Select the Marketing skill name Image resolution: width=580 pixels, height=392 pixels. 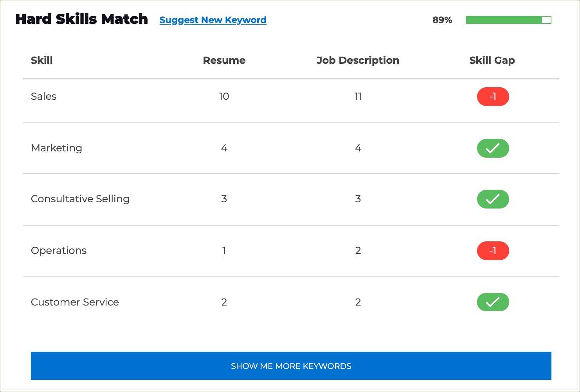click(57, 148)
